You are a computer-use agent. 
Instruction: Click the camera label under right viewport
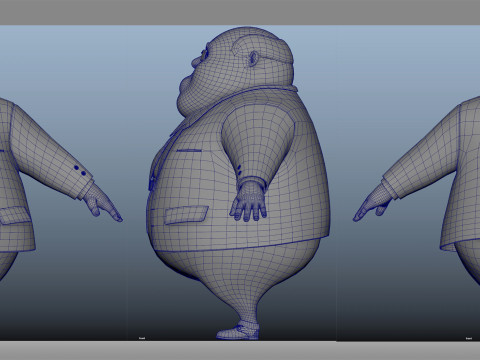tap(468, 338)
